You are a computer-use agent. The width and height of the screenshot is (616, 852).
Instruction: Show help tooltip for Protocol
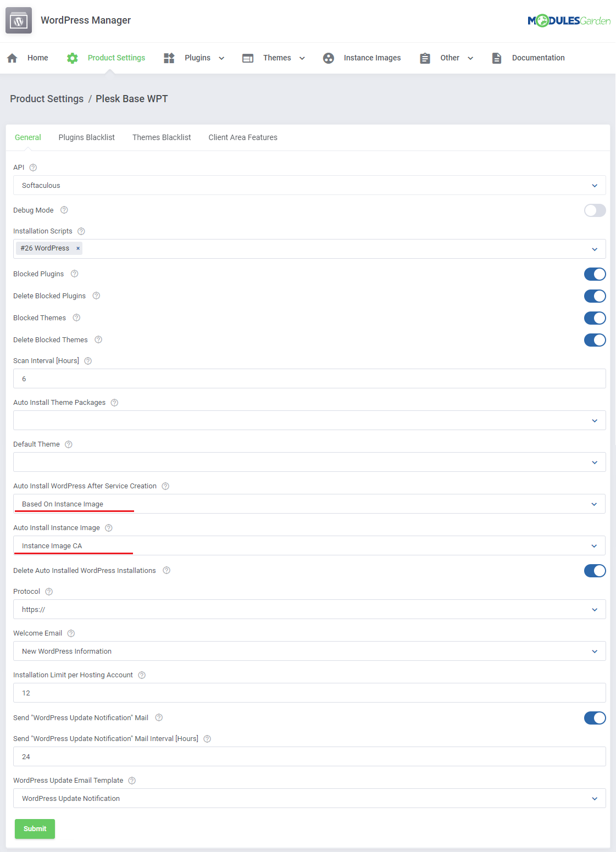coord(49,592)
